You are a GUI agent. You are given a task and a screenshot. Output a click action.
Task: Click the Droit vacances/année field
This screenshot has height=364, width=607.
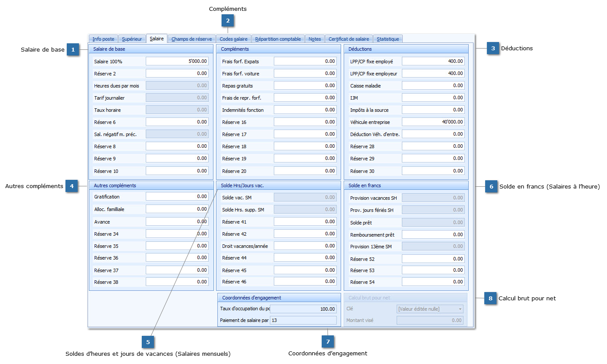pos(305,246)
